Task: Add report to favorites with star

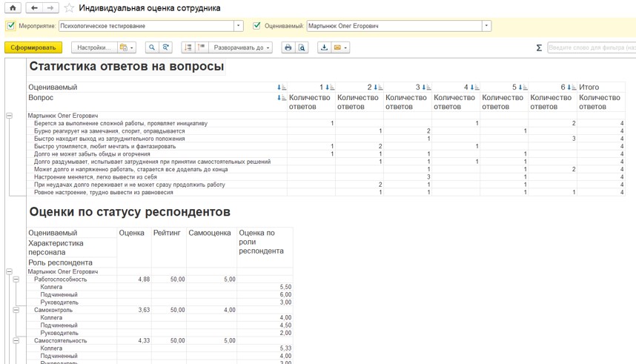Action: (x=69, y=7)
